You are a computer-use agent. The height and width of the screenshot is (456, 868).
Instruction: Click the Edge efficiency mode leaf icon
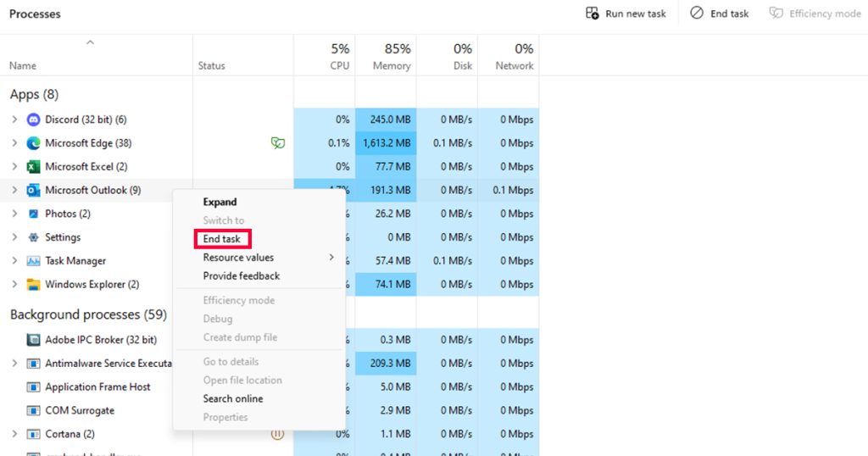click(x=276, y=143)
